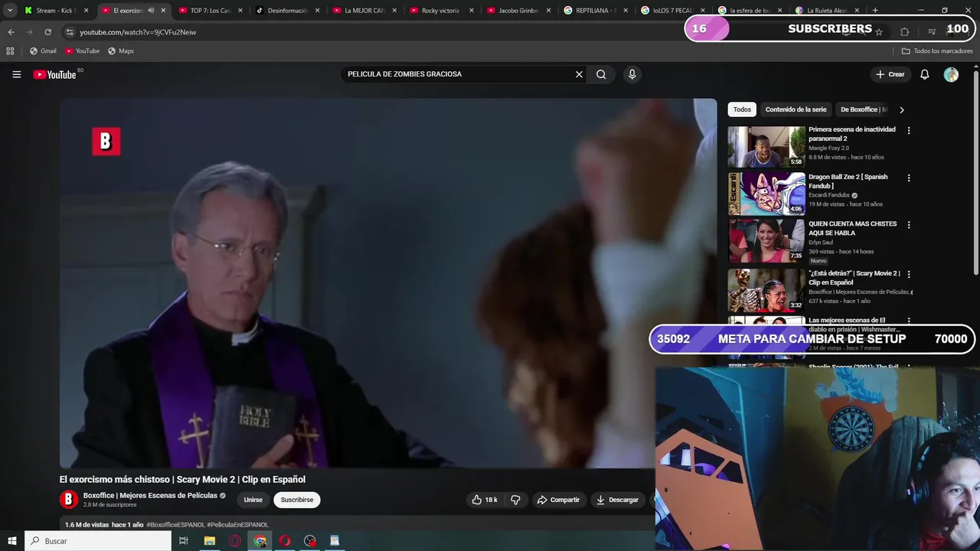This screenshot has height=551, width=980.
Task: Open File Explorer from the taskbar
Action: [209, 541]
